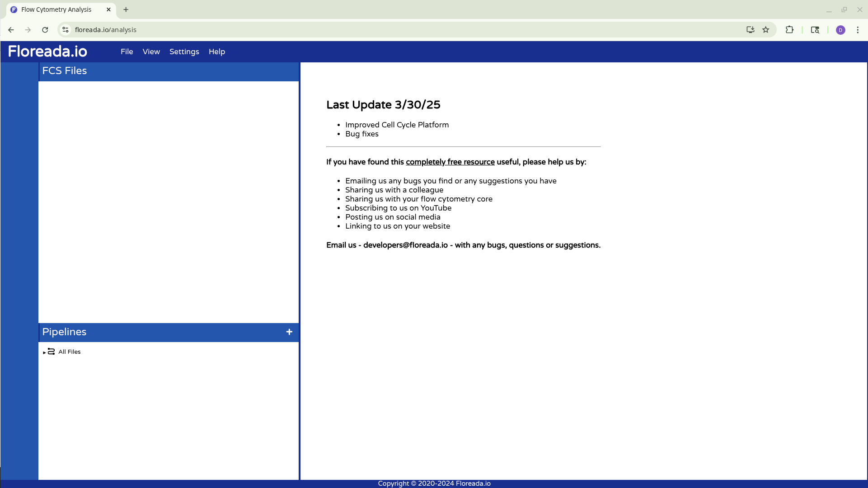Open the browser extensions puzzle icon
The width and height of the screenshot is (868, 488).
point(789,30)
